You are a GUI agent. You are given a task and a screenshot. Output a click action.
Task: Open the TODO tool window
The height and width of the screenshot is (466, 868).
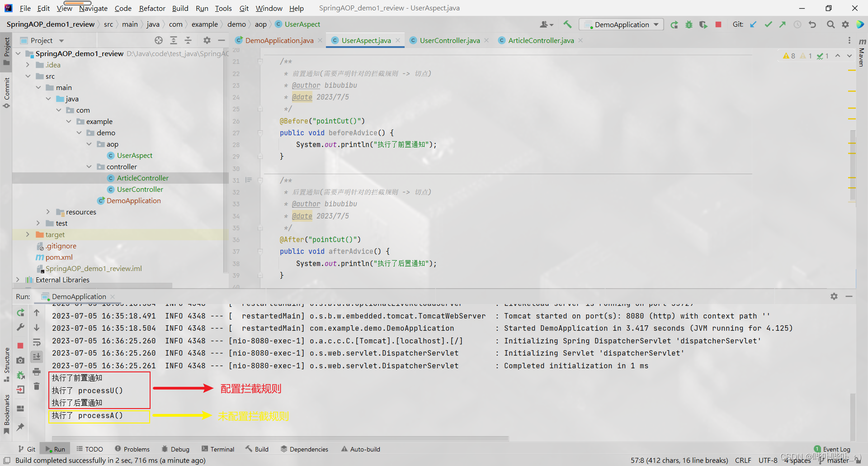[90, 449]
